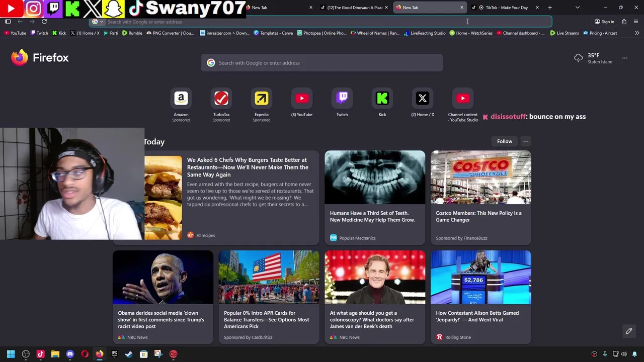
Task: Open Steam from the taskbar
Action: tap(129, 354)
